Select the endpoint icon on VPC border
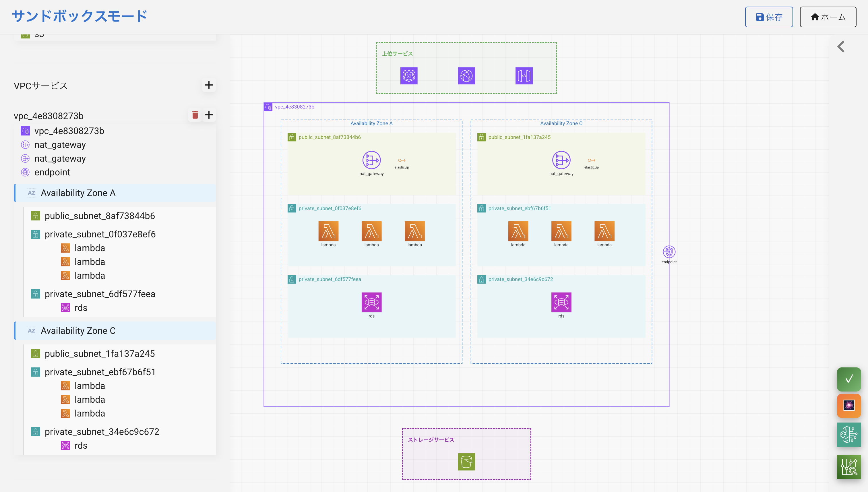 tap(669, 252)
